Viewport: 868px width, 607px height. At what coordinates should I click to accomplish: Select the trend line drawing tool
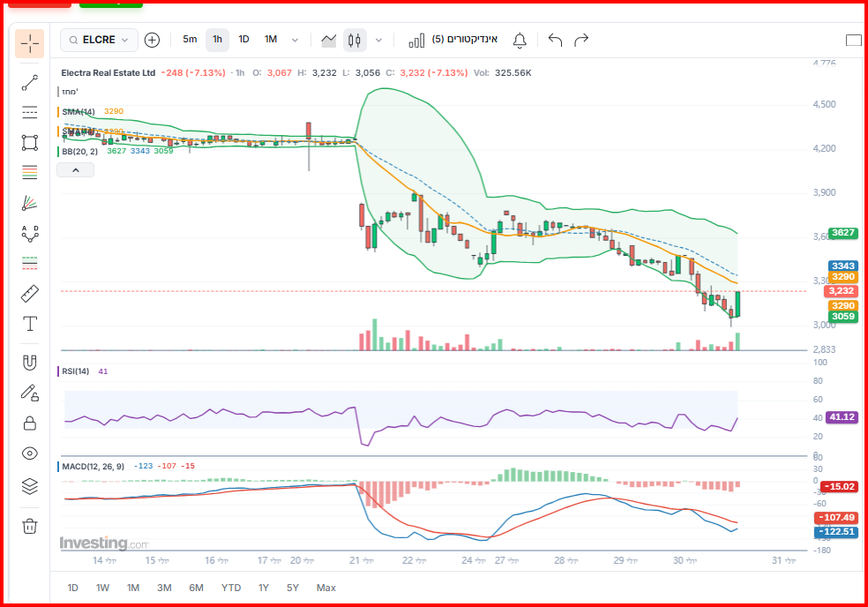29,83
